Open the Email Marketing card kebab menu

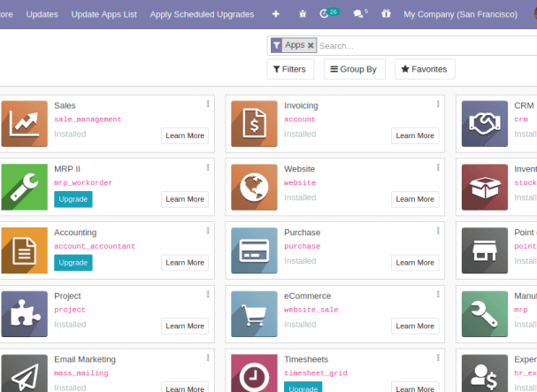pos(208,357)
